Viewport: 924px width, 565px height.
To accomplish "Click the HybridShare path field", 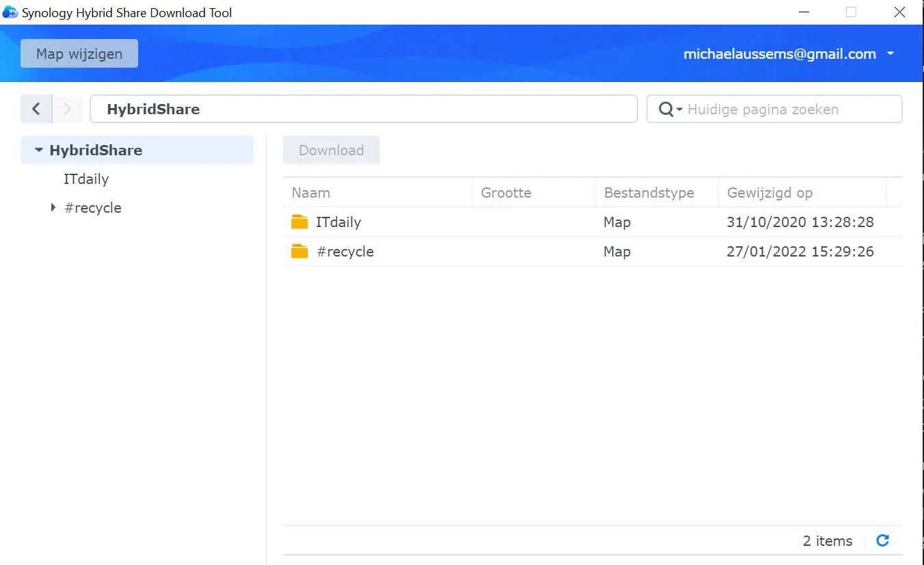I will 364,109.
